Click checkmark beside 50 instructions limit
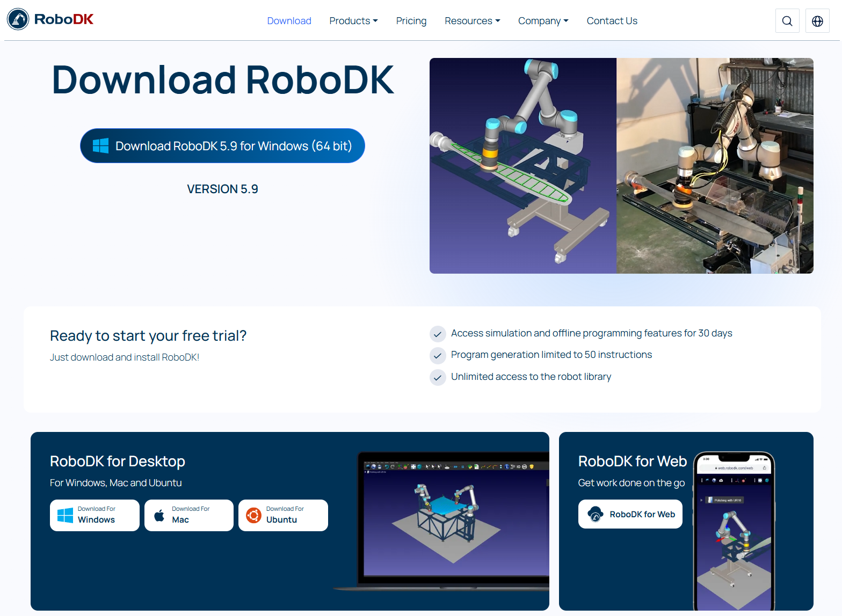The image size is (842, 616). tap(438, 355)
